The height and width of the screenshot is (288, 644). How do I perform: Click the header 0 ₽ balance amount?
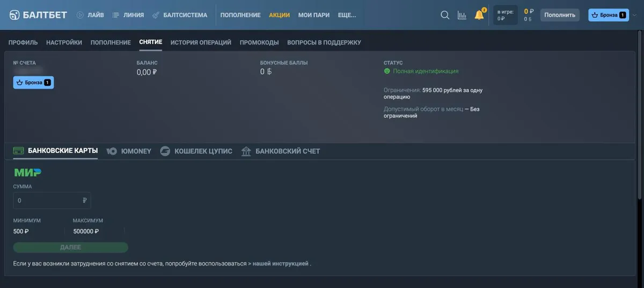529,11
